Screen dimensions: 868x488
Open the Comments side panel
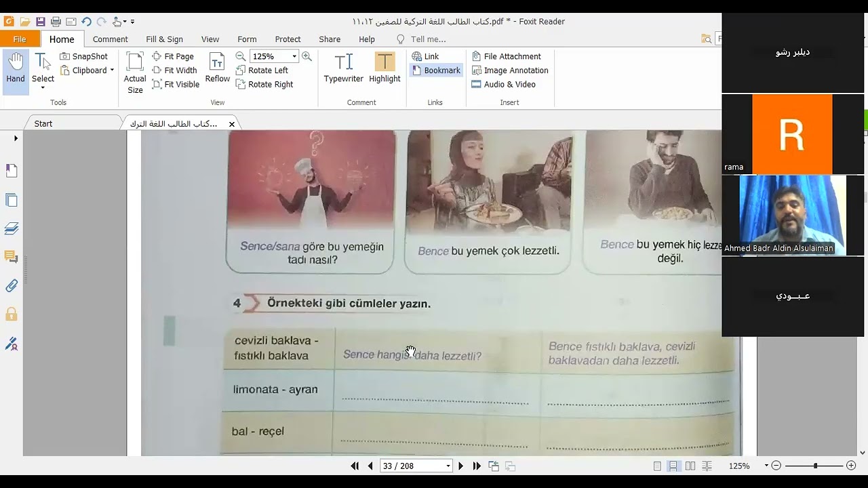coord(12,257)
